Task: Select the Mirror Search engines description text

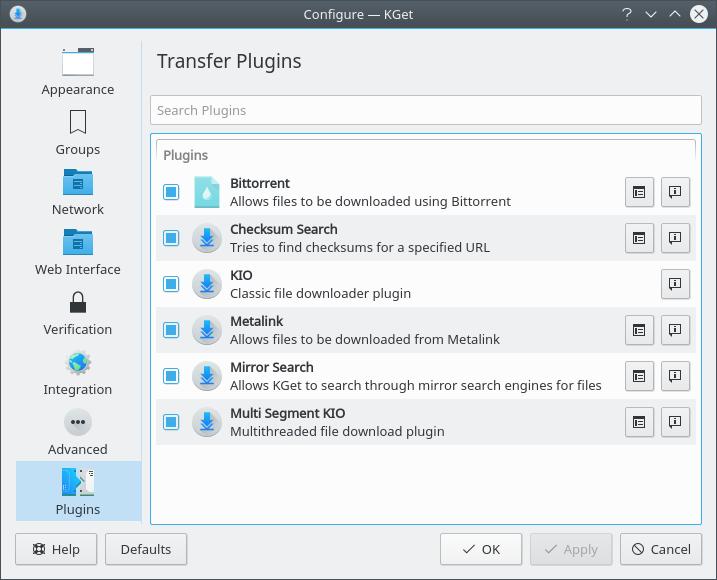Action: point(416,385)
